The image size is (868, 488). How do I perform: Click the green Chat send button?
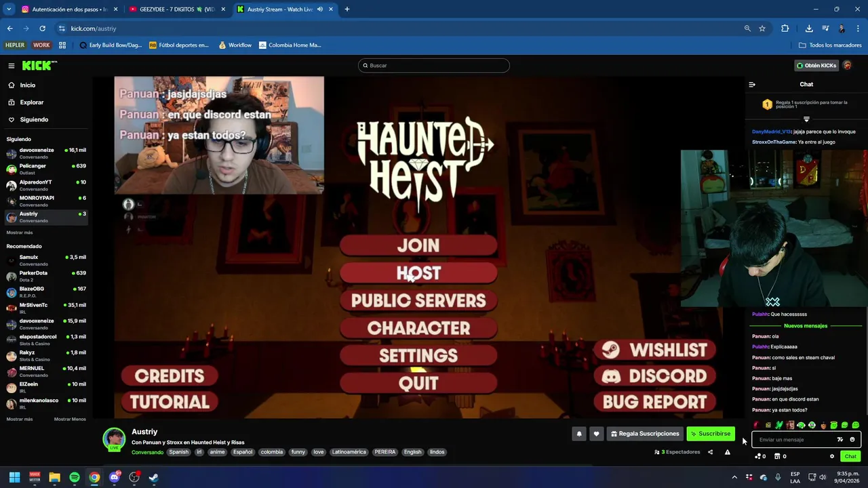pos(850,456)
